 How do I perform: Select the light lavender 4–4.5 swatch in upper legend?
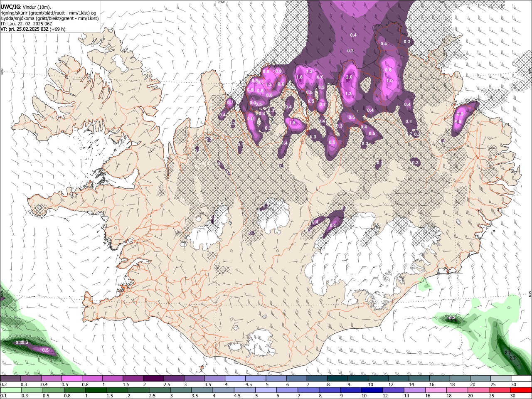[235, 379]
